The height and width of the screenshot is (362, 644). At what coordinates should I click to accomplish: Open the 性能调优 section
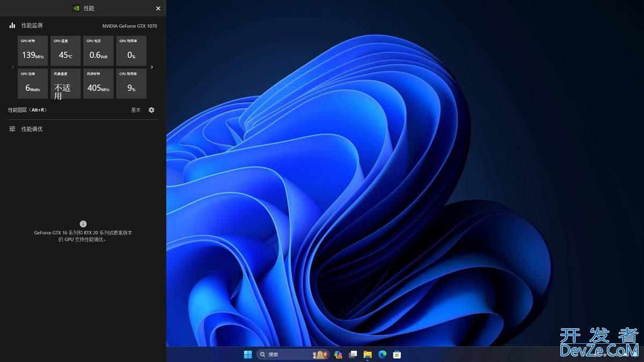(x=32, y=129)
